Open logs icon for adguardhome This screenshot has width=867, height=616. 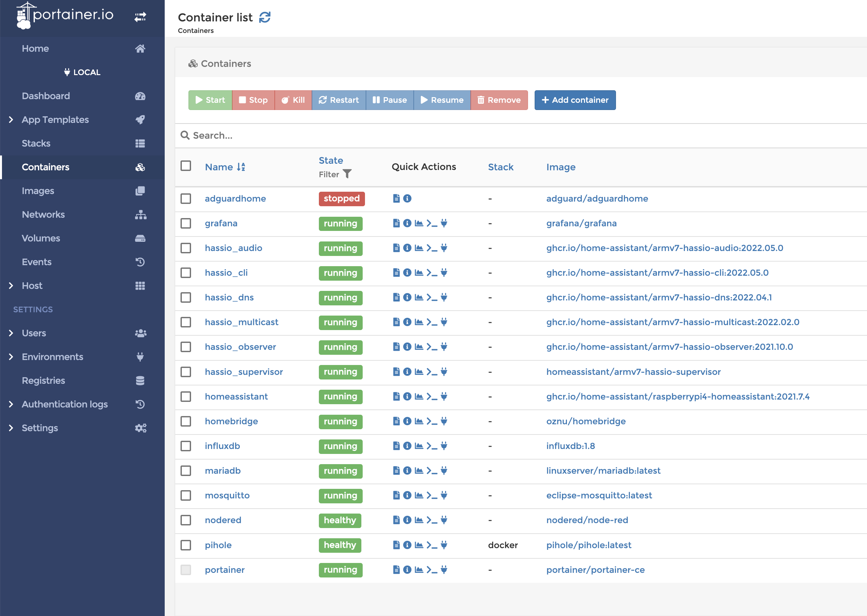click(396, 198)
